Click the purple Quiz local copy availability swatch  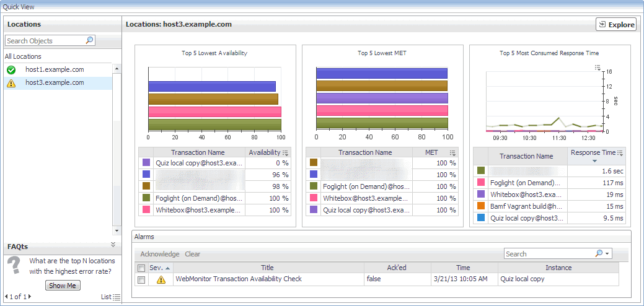click(x=146, y=163)
